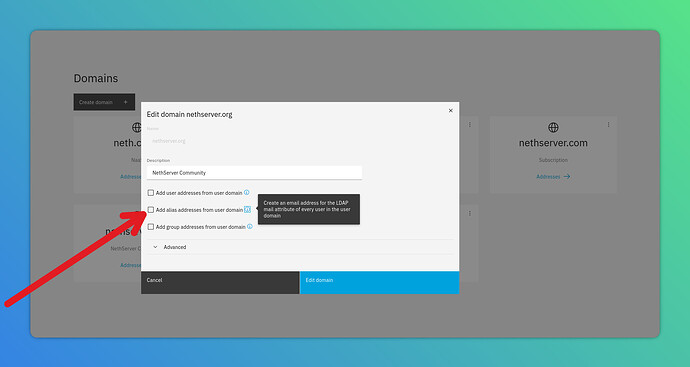Click the blue Edit domain button
The image size is (690, 367).
379,283
